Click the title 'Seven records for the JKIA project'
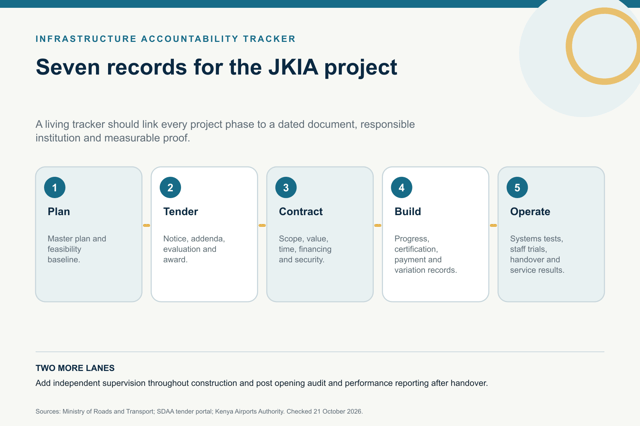The height and width of the screenshot is (426, 640). pyautogui.click(x=216, y=67)
